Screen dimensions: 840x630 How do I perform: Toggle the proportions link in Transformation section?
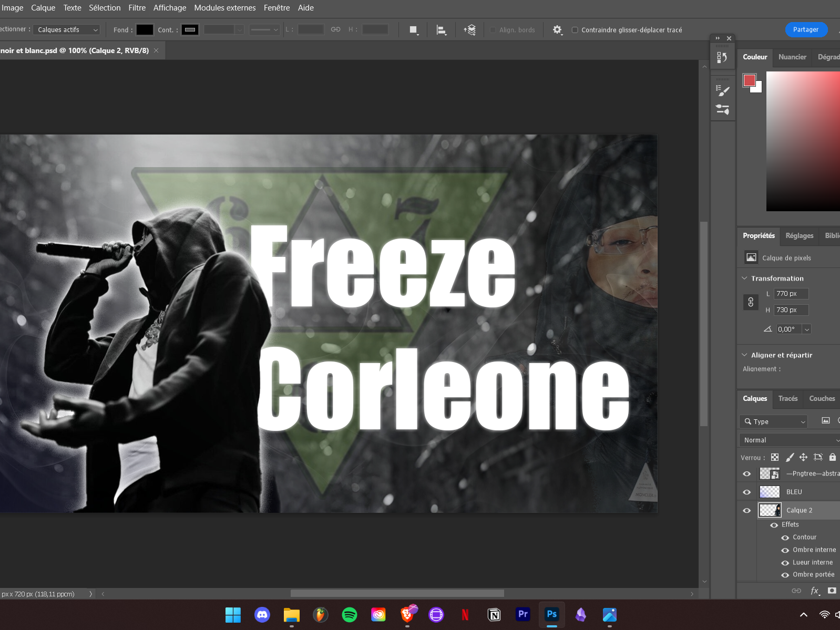coord(751,302)
